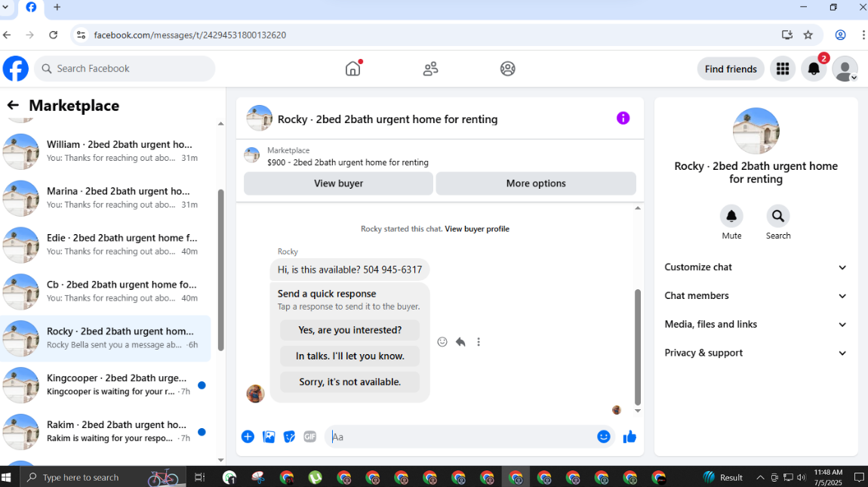Click the message input field
The height and width of the screenshot is (487, 868).
tap(460, 436)
